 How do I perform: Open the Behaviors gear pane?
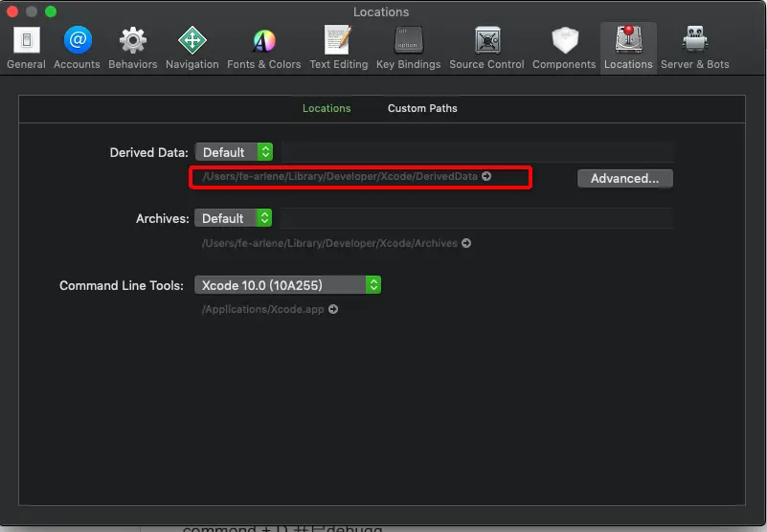point(132,48)
